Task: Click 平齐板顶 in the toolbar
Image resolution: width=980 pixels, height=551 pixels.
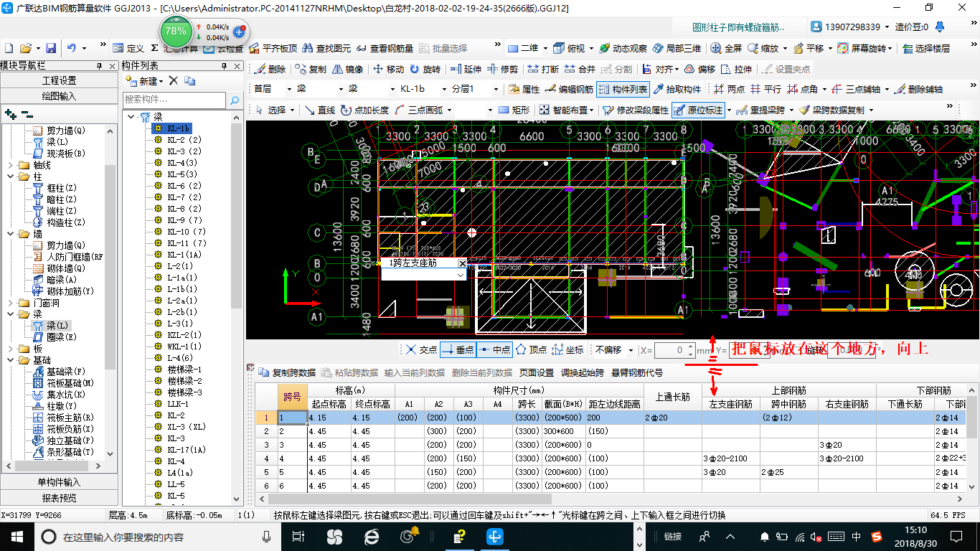Action: tap(273, 48)
